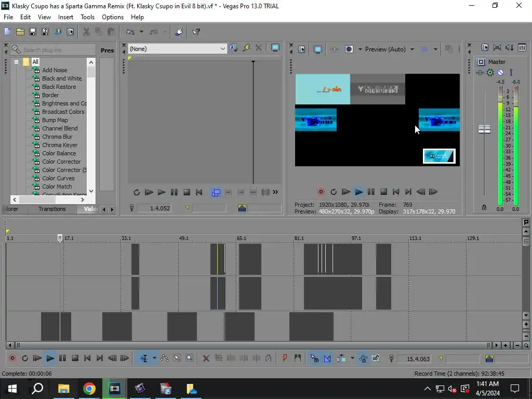
Task: Open Overlays grid dropdown arrow
Action: 435,49
